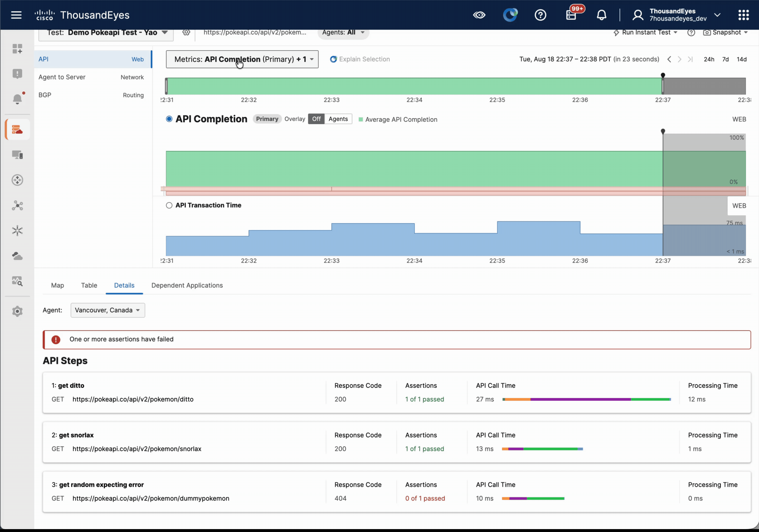Viewport: 759px width, 532px height.
Task: Open the circular target icon in sidebar
Action: 17,180
